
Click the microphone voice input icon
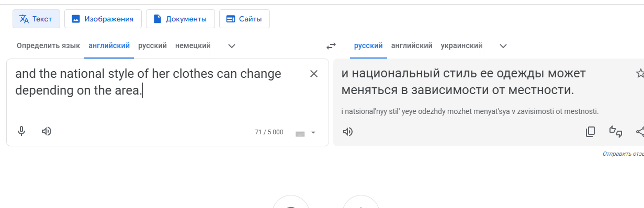pyautogui.click(x=21, y=131)
